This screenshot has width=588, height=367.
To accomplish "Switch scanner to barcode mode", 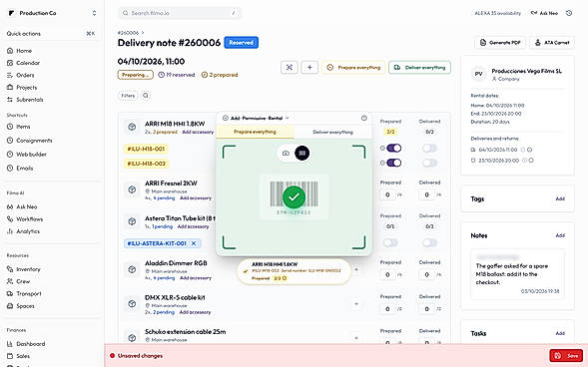I will coord(302,154).
